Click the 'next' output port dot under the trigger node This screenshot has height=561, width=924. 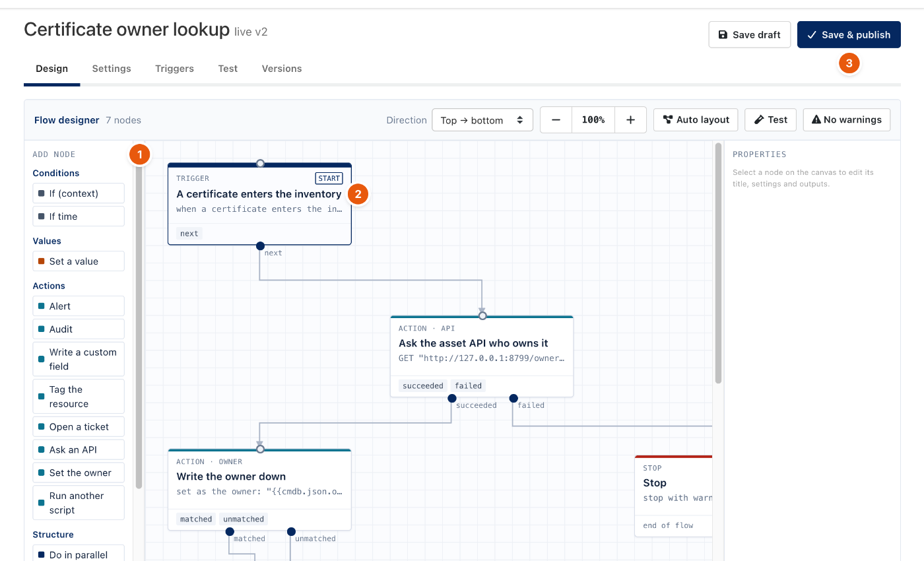[x=260, y=246]
